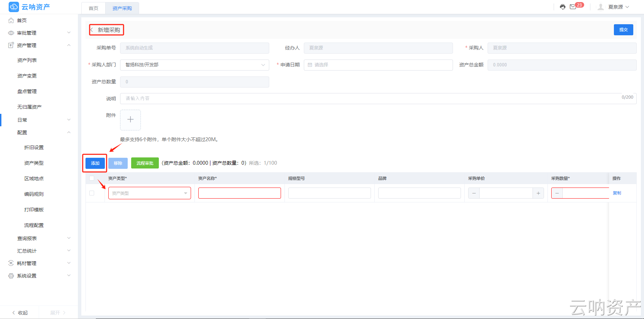This screenshot has height=319, width=644.
Task: Click the 采购单价 number input field
Action: [x=506, y=193]
